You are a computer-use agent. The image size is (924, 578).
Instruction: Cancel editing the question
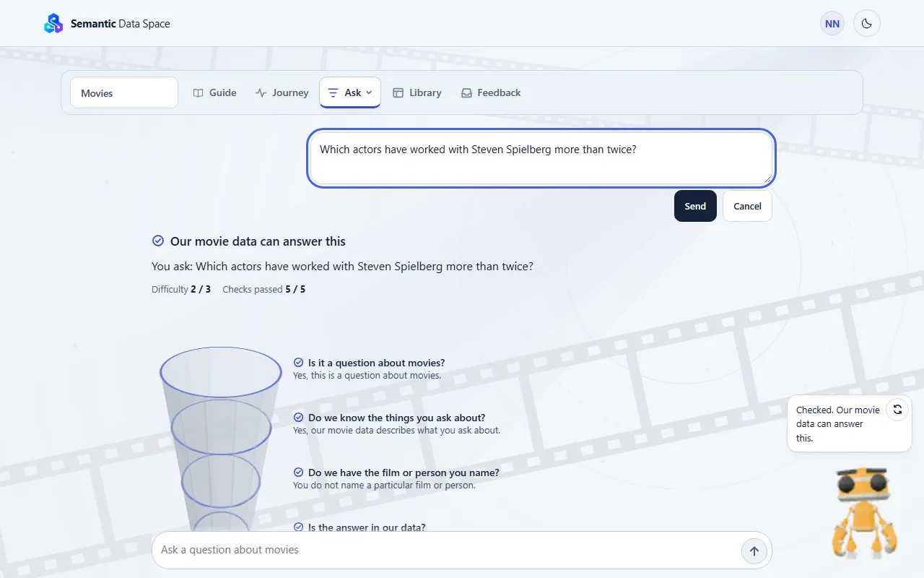[x=747, y=206]
